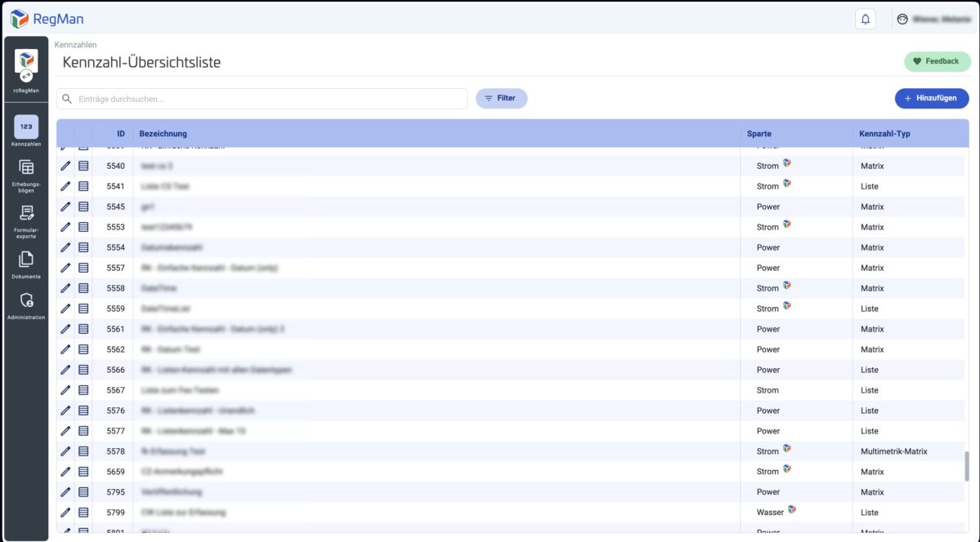Click the Einträge durchsuchen search field
Viewport: 980px width, 542px height.
pyautogui.click(x=261, y=98)
